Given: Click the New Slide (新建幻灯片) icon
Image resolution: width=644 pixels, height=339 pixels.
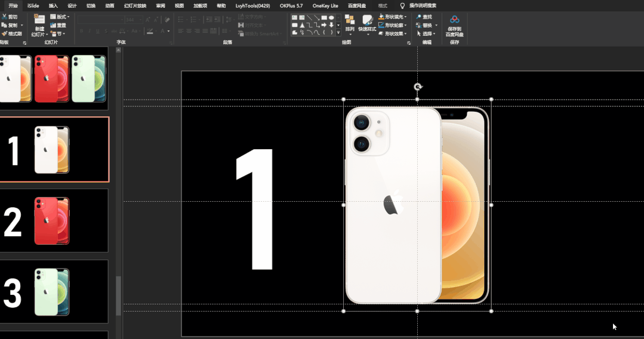Looking at the screenshot, I should [39, 19].
